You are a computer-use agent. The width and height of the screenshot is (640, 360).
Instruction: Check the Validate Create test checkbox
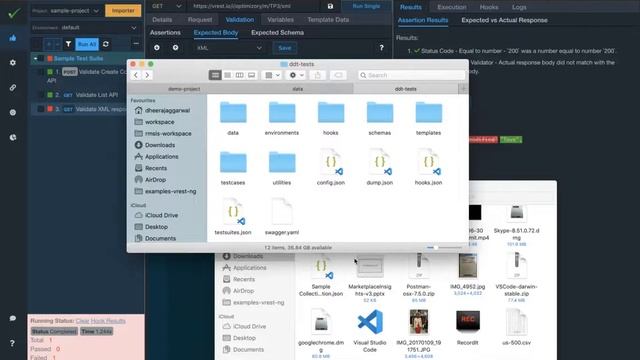click(41, 72)
